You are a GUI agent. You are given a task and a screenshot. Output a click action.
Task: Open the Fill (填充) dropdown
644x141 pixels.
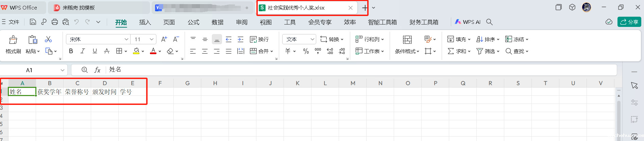point(459,39)
